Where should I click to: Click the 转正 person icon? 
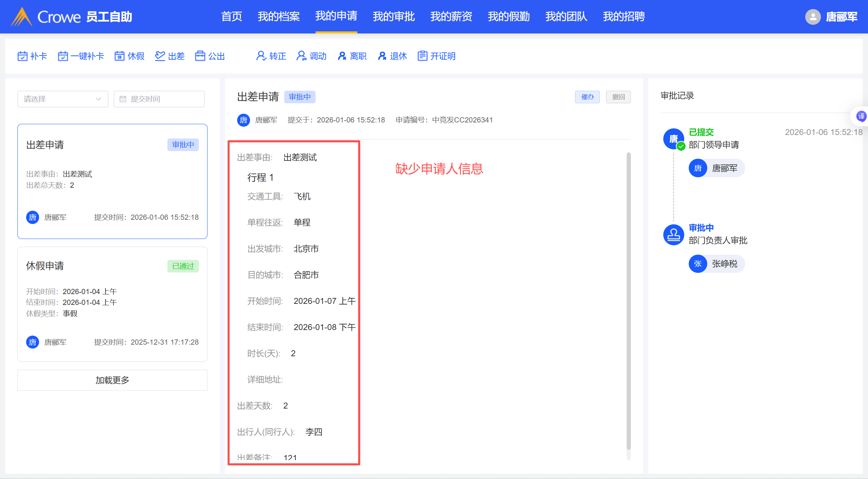[x=261, y=56]
